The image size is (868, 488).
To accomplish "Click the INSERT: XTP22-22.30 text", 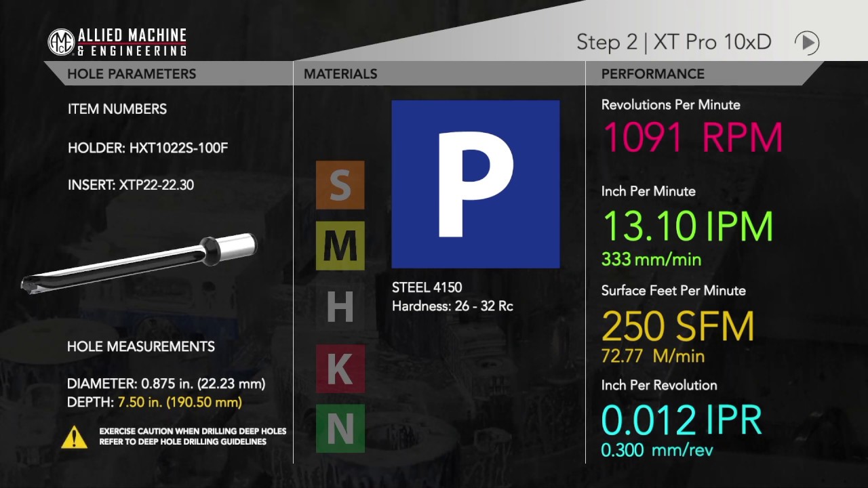I will coord(131,184).
